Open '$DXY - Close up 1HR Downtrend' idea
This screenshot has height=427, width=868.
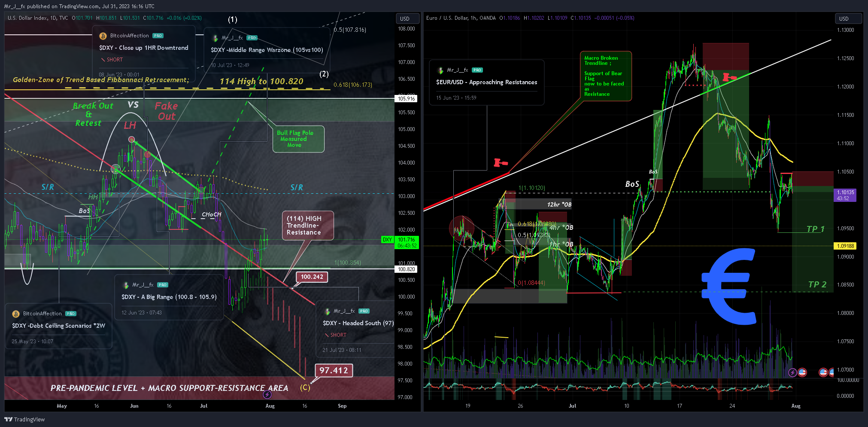144,48
